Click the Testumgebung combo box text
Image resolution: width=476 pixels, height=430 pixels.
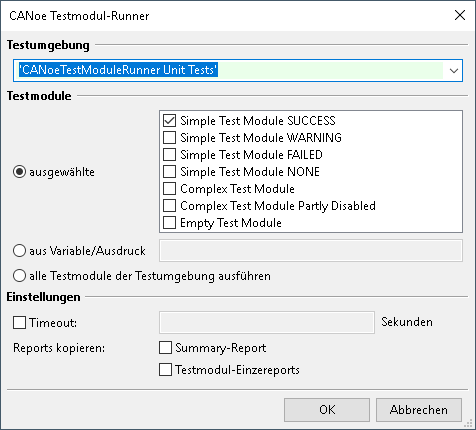point(118,70)
